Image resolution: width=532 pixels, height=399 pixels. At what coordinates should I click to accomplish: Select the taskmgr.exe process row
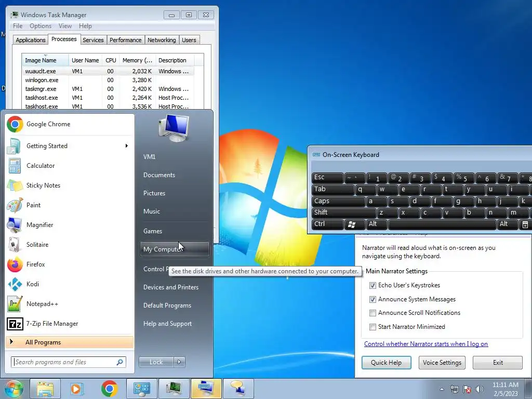click(x=109, y=89)
